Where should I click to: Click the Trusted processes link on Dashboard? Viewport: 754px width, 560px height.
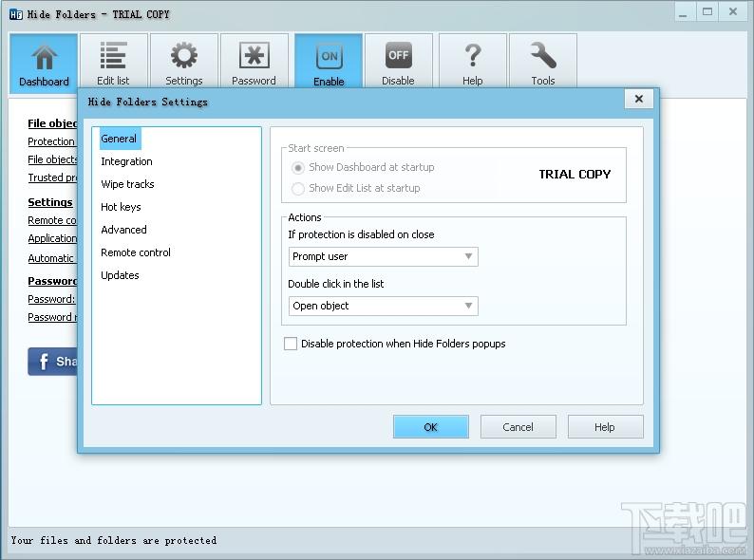click(52, 177)
